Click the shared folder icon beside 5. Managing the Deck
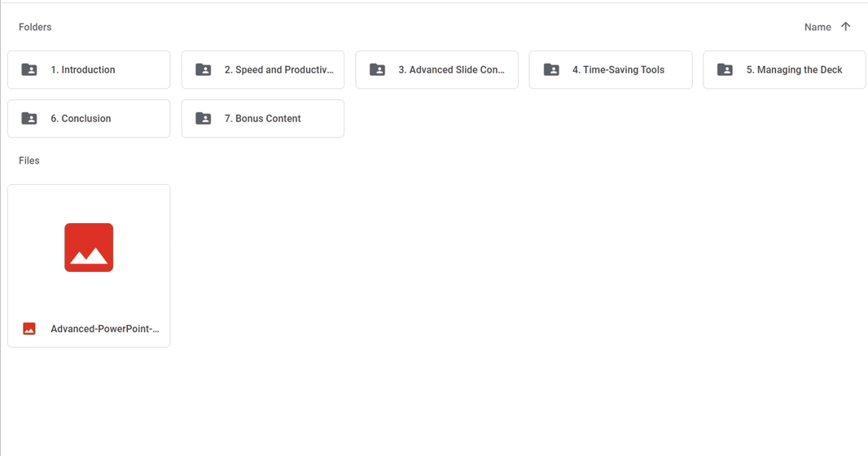Viewport: 868px width, 456px height. click(x=726, y=70)
